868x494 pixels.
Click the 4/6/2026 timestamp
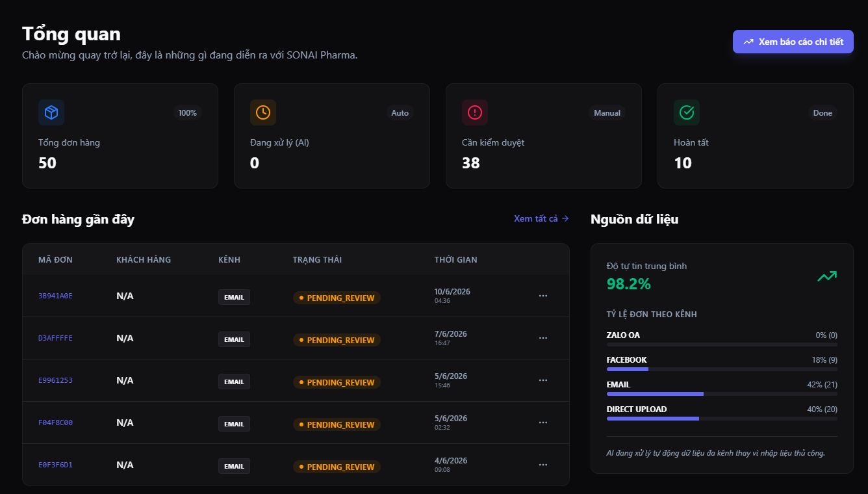pyautogui.click(x=451, y=461)
